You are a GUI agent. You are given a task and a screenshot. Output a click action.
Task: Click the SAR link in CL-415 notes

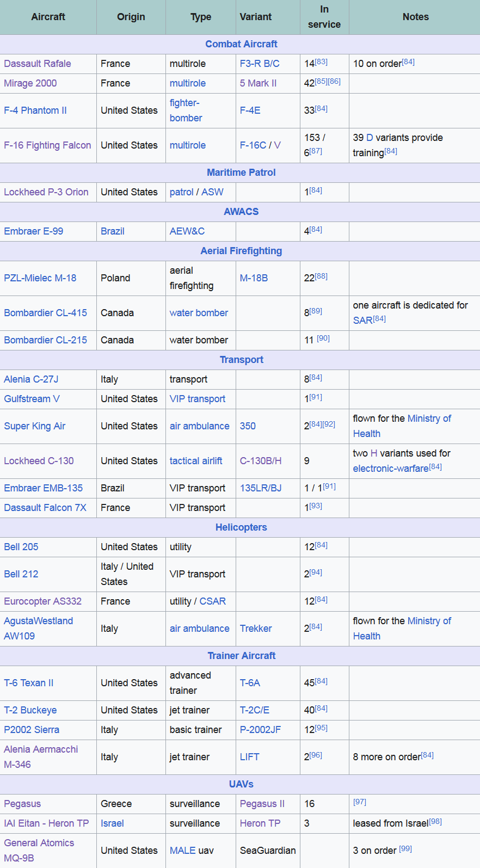(x=362, y=321)
